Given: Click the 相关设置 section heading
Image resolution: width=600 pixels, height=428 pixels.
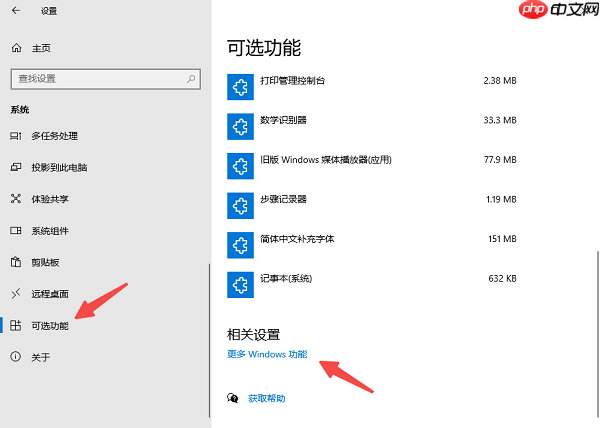Looking at the screenshot, I should tap(253, 334).
